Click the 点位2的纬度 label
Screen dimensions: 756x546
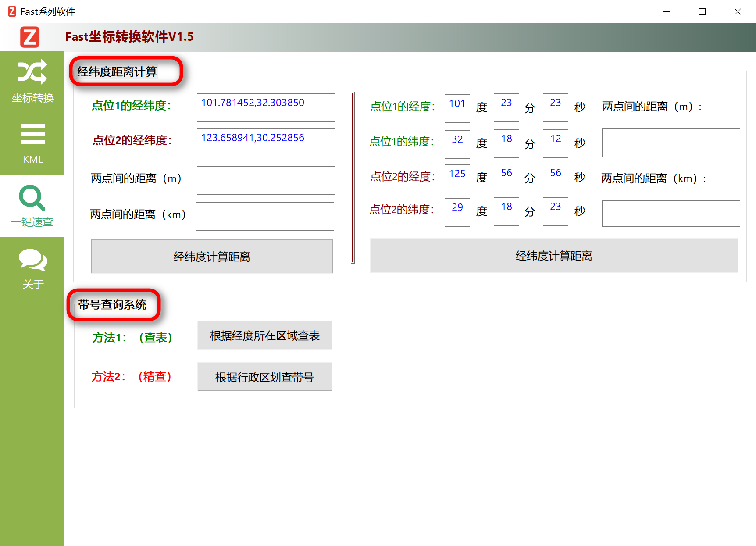[x=402, y=209]
